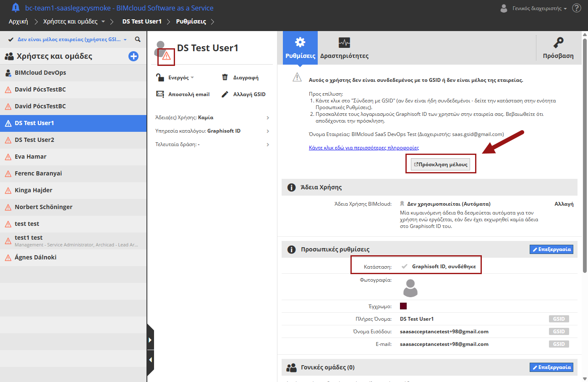
Task: Click the chevron after Ρυθμίσεις breadcrumb
Action: tap(212, 21)
